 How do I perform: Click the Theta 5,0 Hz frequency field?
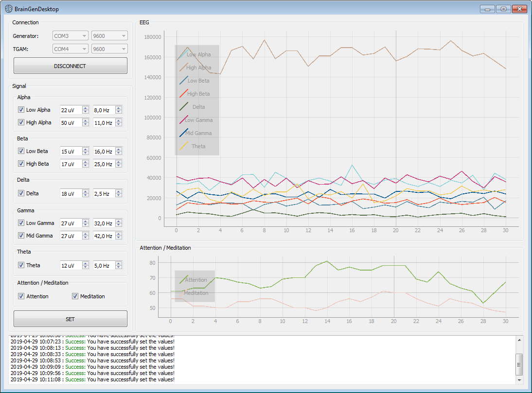pyautogui.click(x=104, y=265)
